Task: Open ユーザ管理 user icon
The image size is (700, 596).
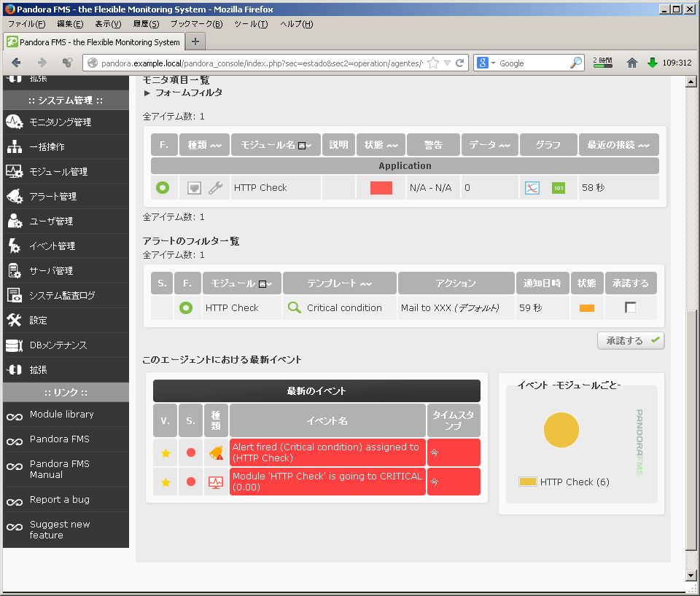Action: coord(15,221)
